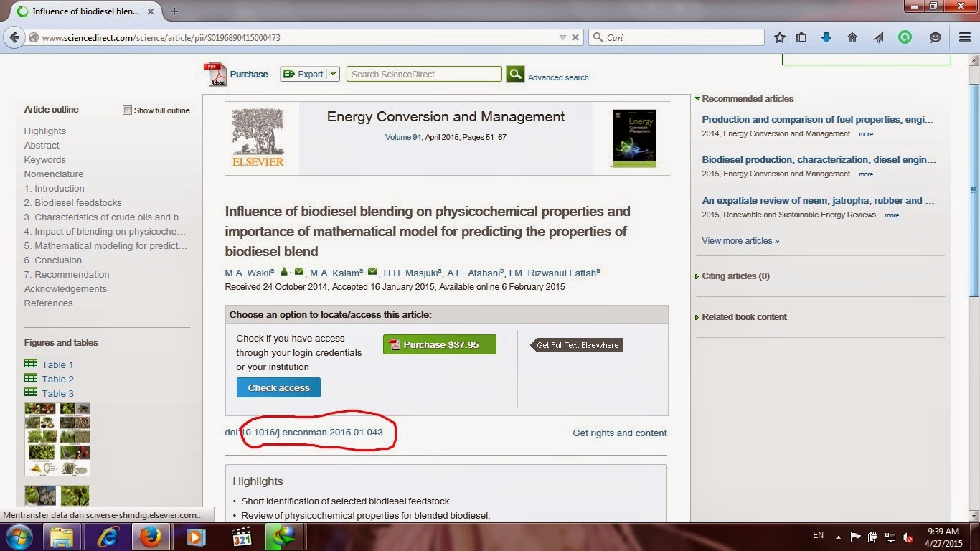Open the Advanced search link
980x551 pixels.
(x=558, y=77)
